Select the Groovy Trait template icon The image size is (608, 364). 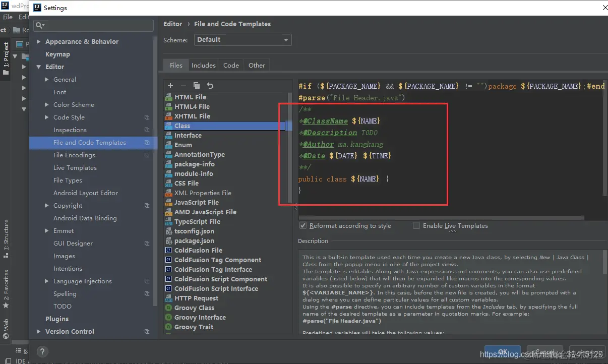click(168, 327)
